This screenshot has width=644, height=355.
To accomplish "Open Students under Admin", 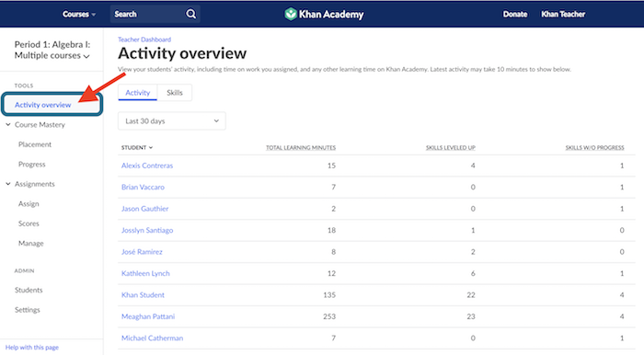I will click(29, 290).
